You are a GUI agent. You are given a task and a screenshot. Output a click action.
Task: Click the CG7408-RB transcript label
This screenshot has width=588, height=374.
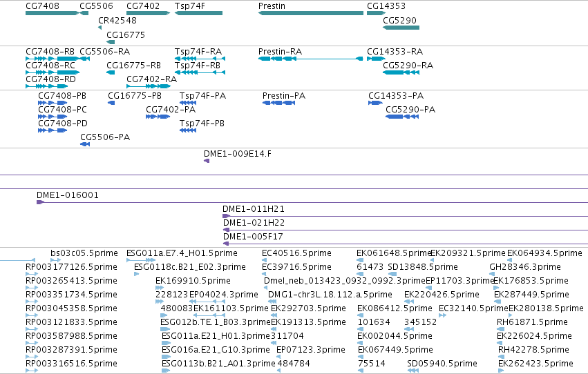pyautogui.click(x=50, y=52)
